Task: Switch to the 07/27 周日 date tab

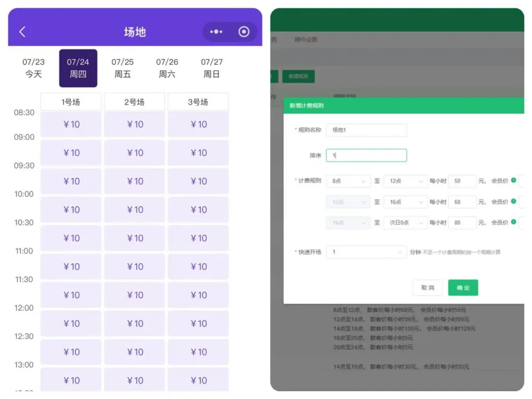Action: [x=212, y=68]
